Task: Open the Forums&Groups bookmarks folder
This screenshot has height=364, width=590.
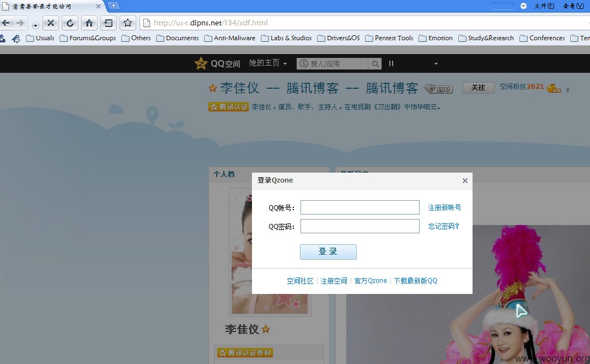Action: [x=88, y=38]
